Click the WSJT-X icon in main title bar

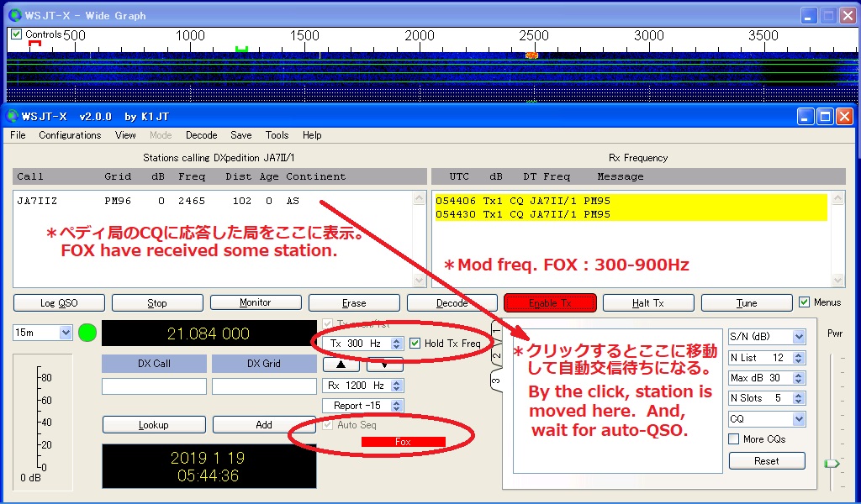pos(13,116)
